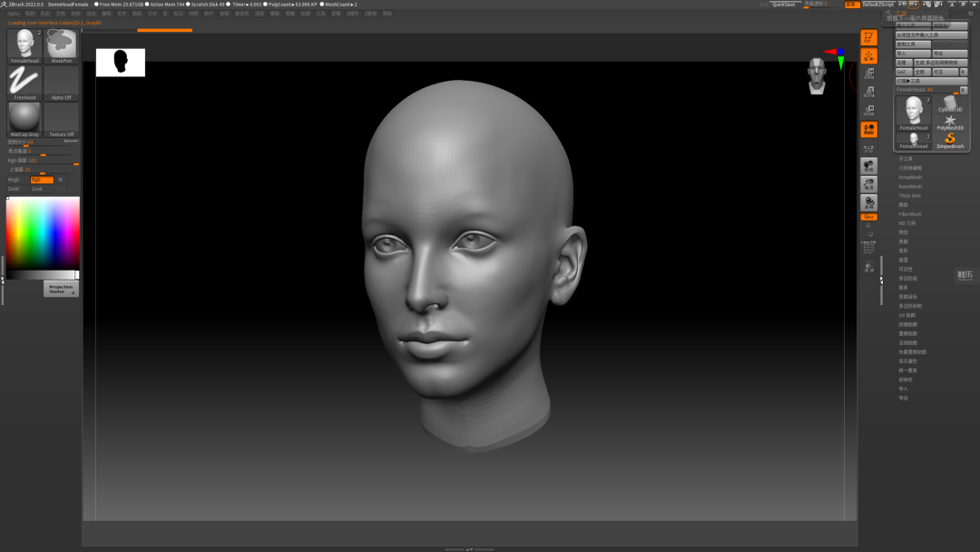This screenshot has height=552, width=980.
Task: Pick a color in the color picker square
Action: (42, 232)
